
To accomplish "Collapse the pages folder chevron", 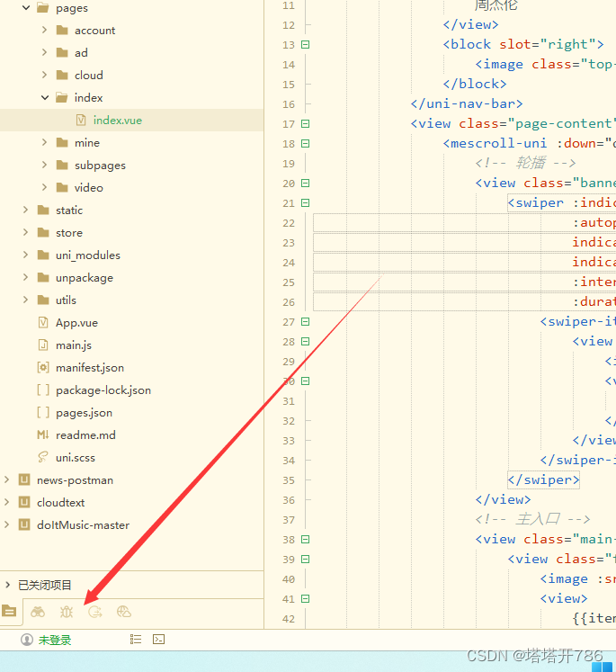I will (26, 8).
